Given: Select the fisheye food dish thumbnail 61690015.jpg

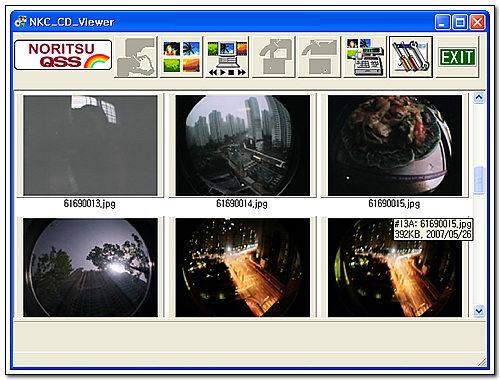Looking at the screenshot, I should coord(395,145).
